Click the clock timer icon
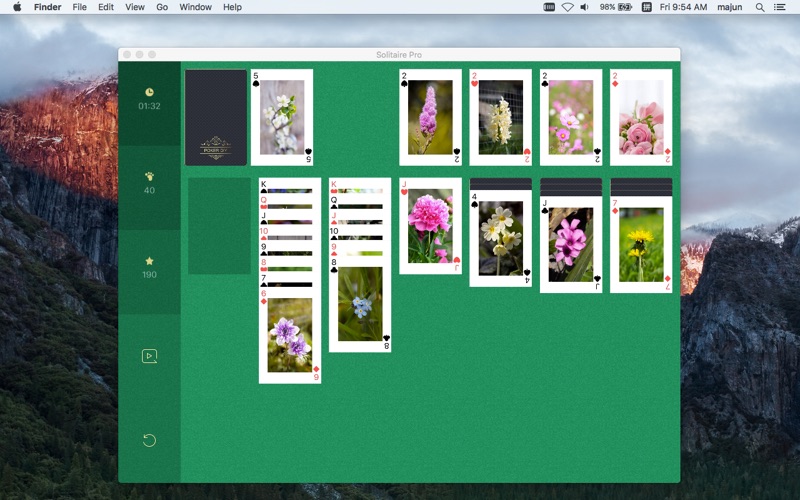800x500 pixels. tap(149, 92)
